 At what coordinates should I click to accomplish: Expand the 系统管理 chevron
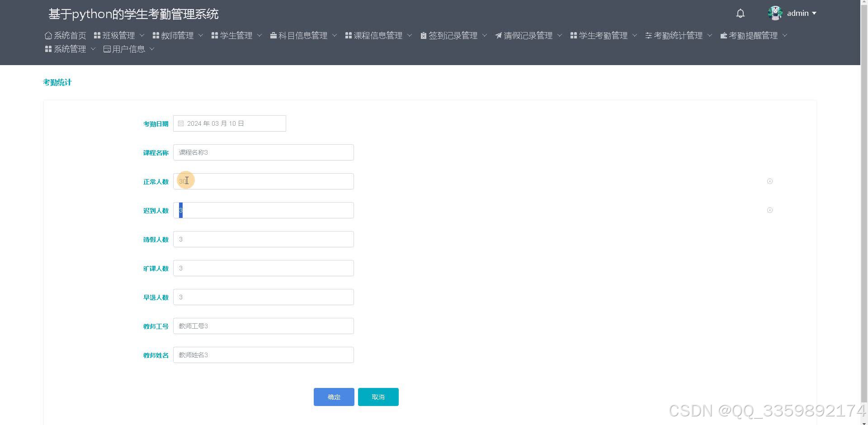click(93, 49)
